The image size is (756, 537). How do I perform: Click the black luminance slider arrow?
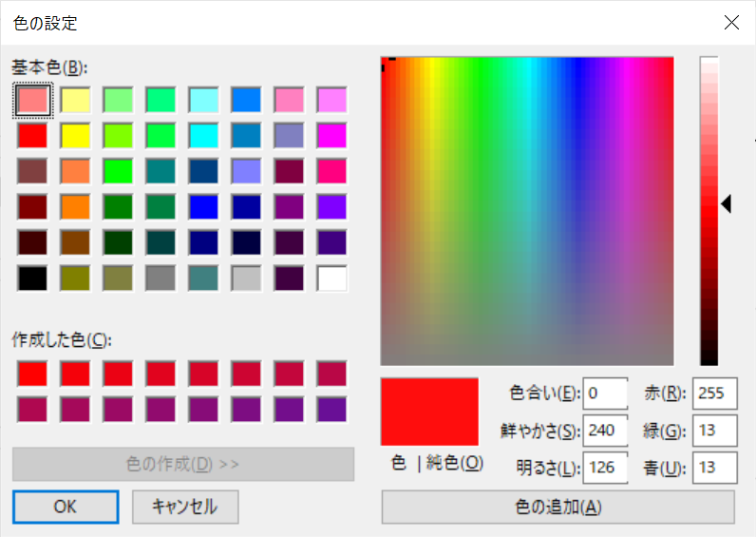click(727, 204)
